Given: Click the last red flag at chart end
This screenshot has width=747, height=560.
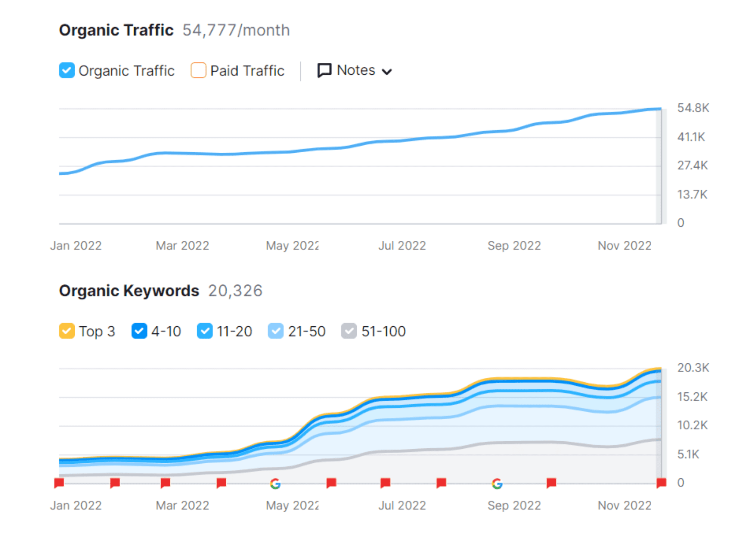Looking at the screenshot, I should coord(661,482).
